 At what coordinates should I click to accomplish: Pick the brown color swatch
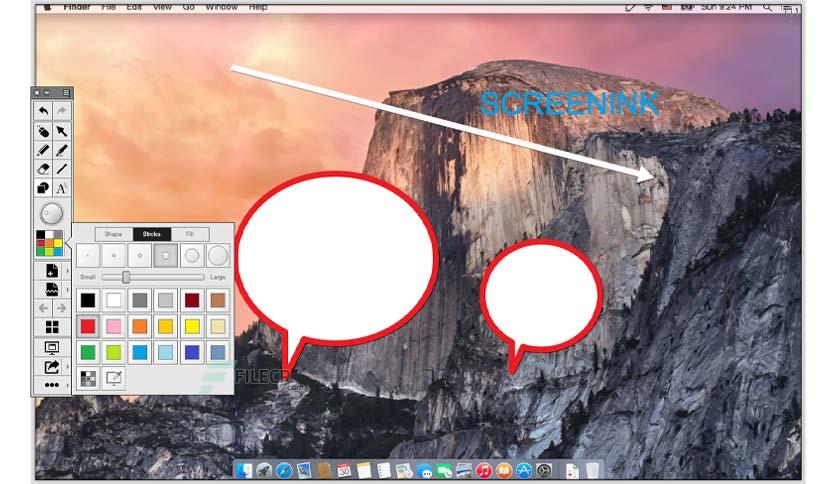[x=218, y=300]
